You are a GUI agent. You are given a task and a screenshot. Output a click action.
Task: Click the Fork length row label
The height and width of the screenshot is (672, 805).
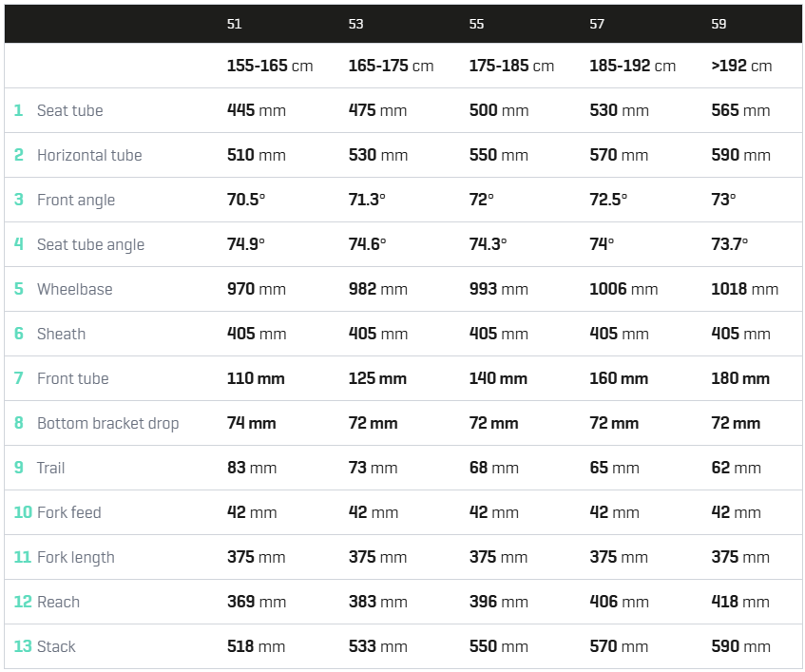click(76, 557)
